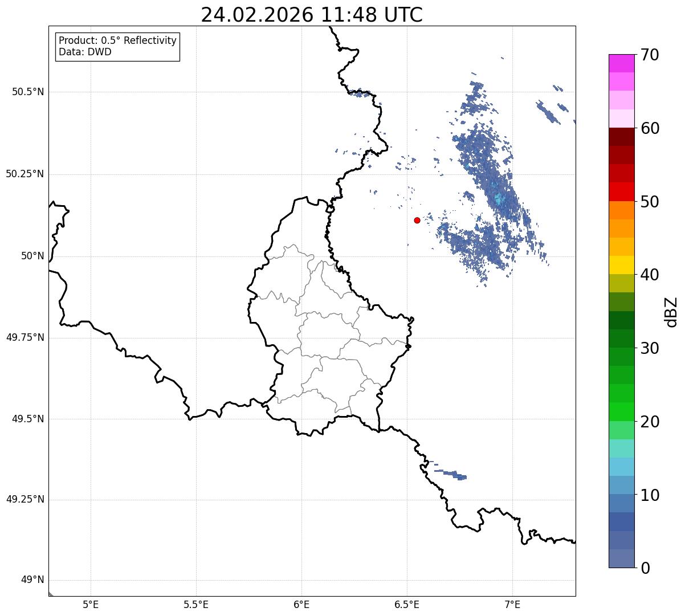The width and height of the screenshot is (685, 616).
Task: Click the bright red colorbar segment above 50
Action: tap(621, 192)
